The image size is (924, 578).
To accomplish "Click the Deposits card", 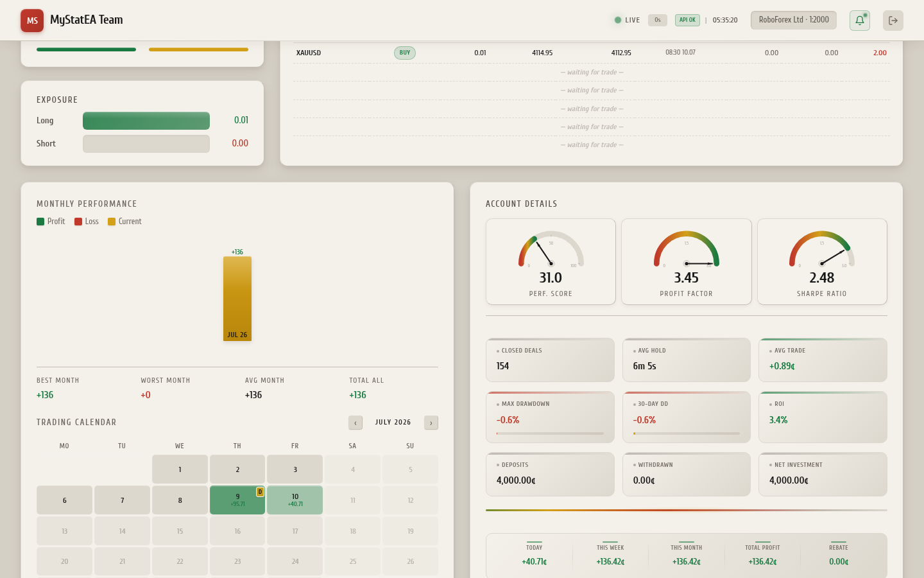I will (550, 474).
